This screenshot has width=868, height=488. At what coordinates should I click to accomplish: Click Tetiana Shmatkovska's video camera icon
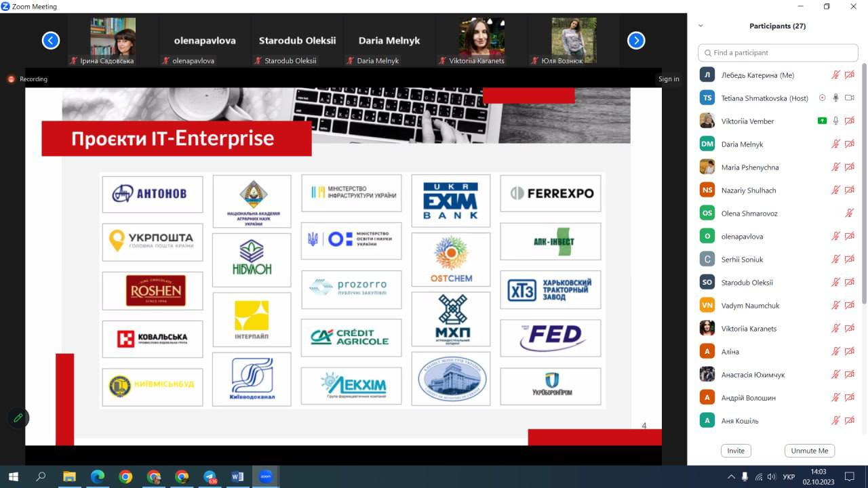pyautogui.click(x=849, y=98)
